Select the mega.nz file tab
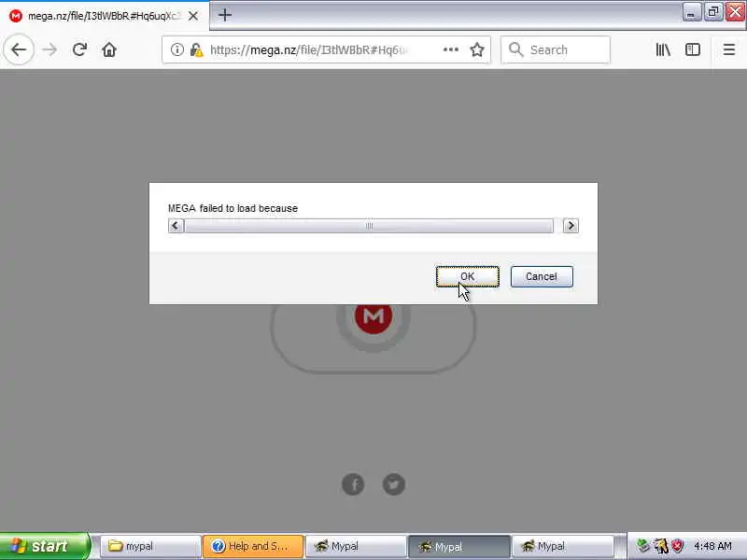The image size is (747, 560). pos(105,16)
